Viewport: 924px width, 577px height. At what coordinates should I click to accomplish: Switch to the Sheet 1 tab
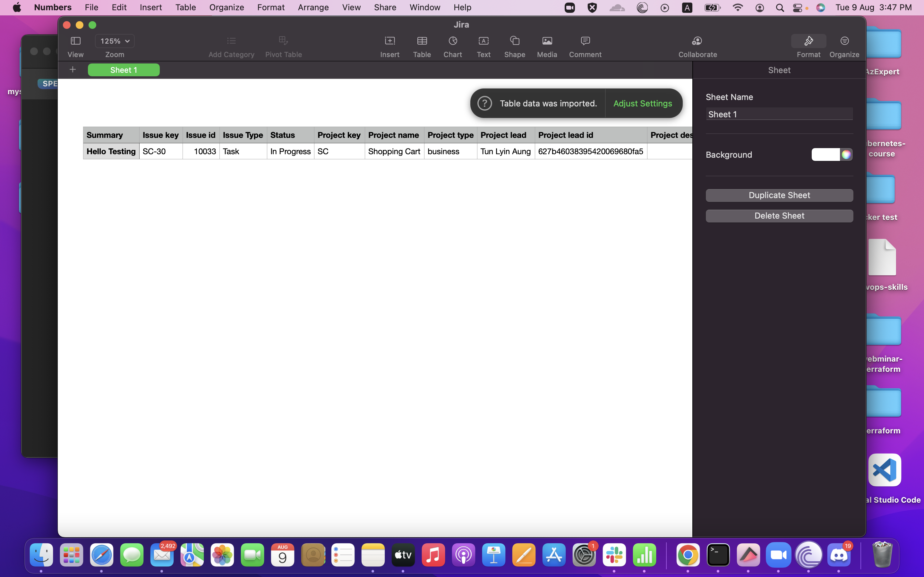(x=123, y=70)
